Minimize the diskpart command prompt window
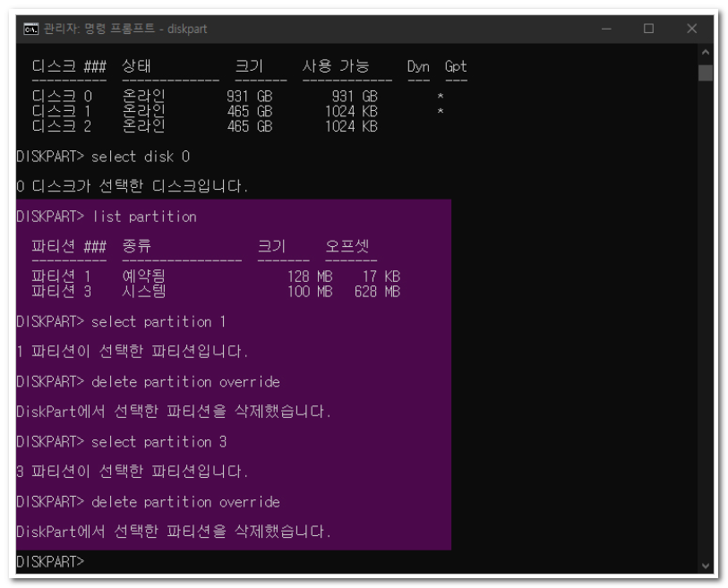Image resolution: width=728 pixels, height=588 pixels. (606, 29)
